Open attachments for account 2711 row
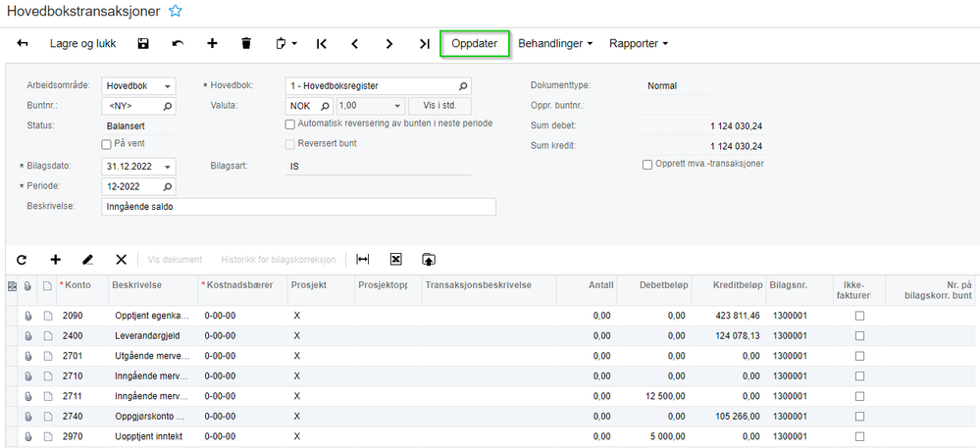The width and height of the screenshot is (980, 448). [27, 396]
